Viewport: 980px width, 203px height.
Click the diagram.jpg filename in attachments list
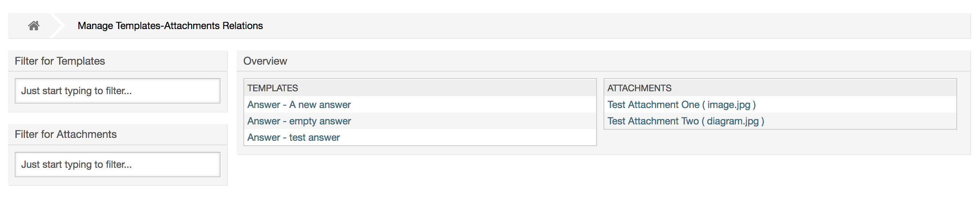[733, 121]
